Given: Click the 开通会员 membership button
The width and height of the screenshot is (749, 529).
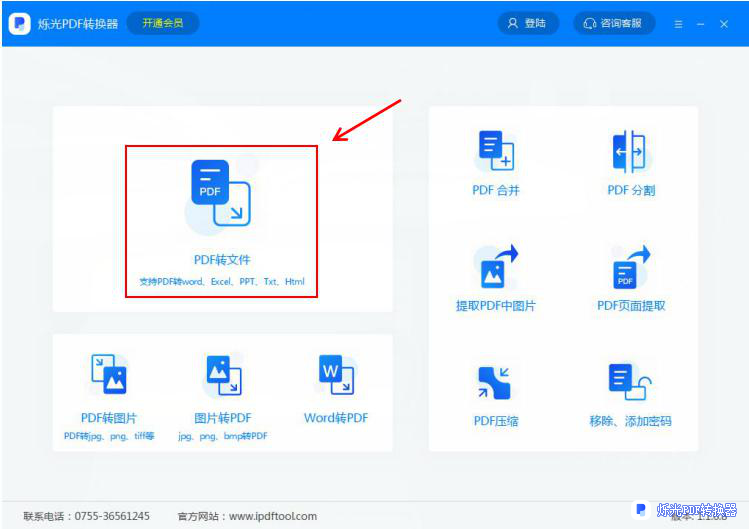Looking at the screenshot, I should (162, 23).
